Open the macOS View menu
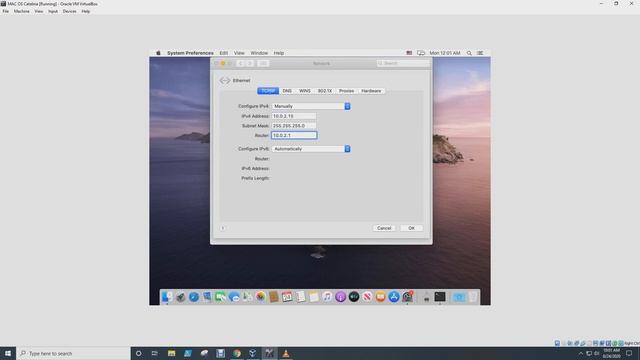The height and width of the screenshot is (360, 640). (x=239, y=53)
